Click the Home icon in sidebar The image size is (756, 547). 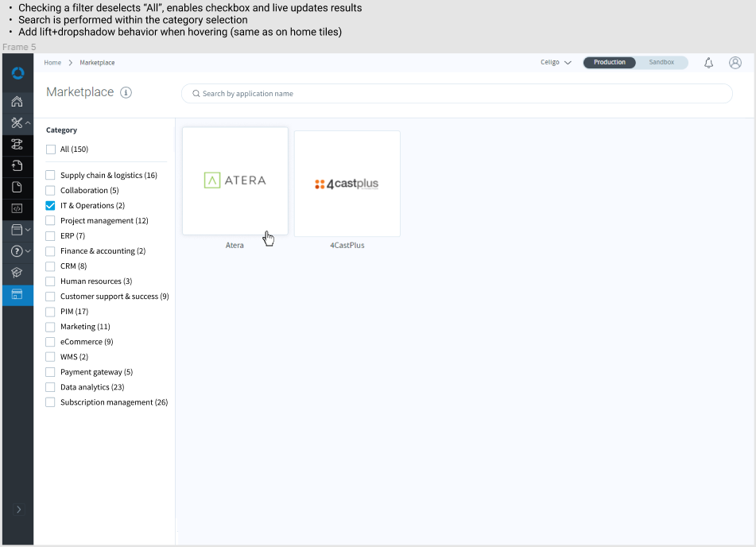point(17,102)
